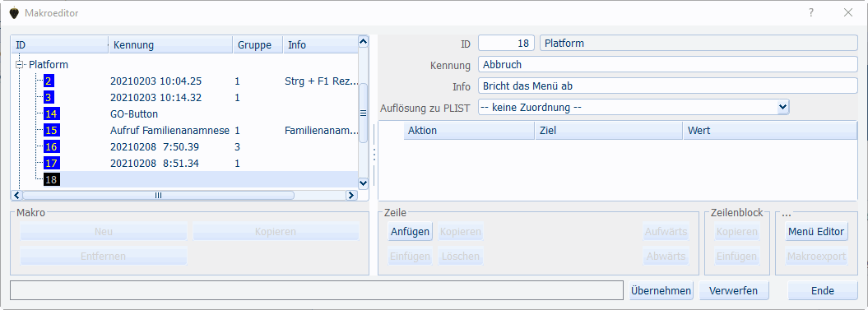Select macro ID 17 entry
The width and height of the screenshot is (868, 310).
click(52, 164)
